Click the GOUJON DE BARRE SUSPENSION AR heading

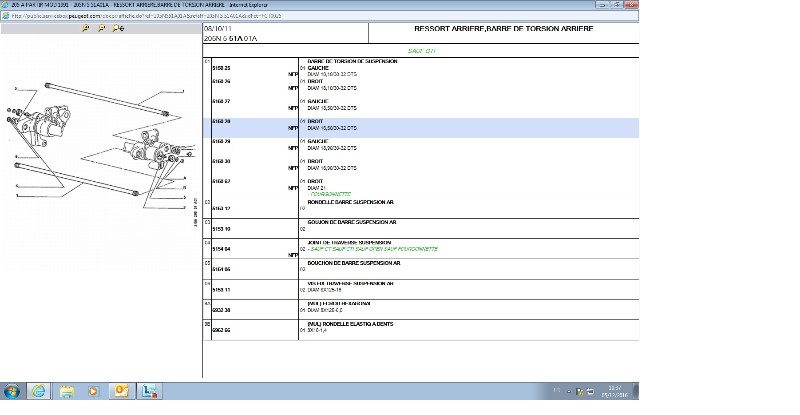(x=352, y=222)
